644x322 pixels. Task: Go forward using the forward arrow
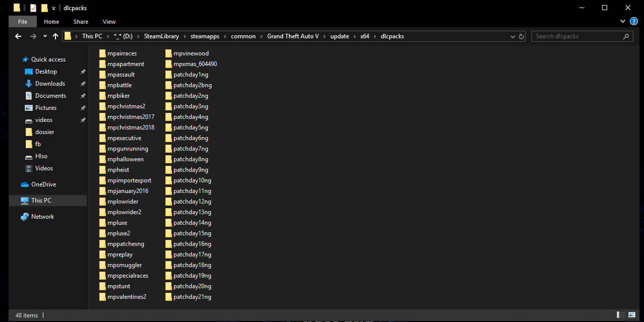(33, 36)
